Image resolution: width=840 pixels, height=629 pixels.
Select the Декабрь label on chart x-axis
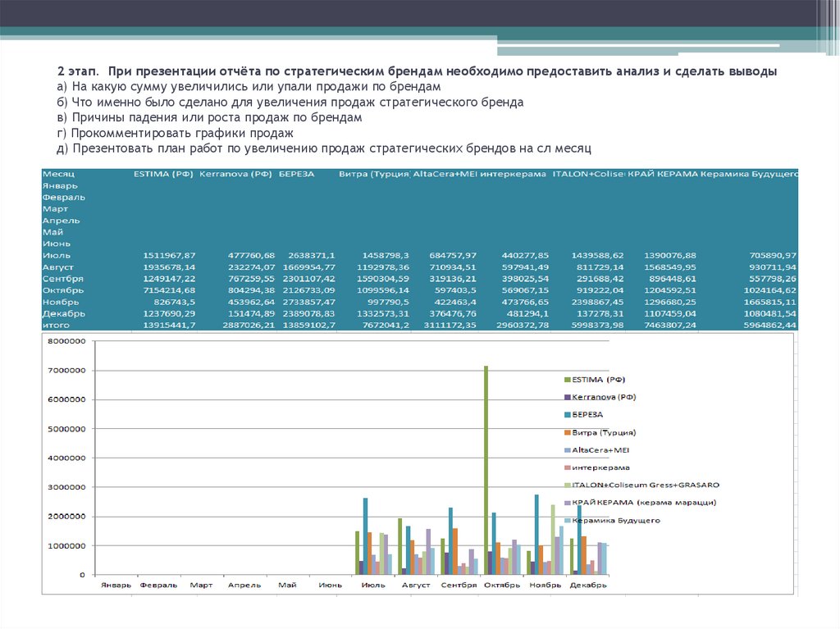(x=589, y=586)
